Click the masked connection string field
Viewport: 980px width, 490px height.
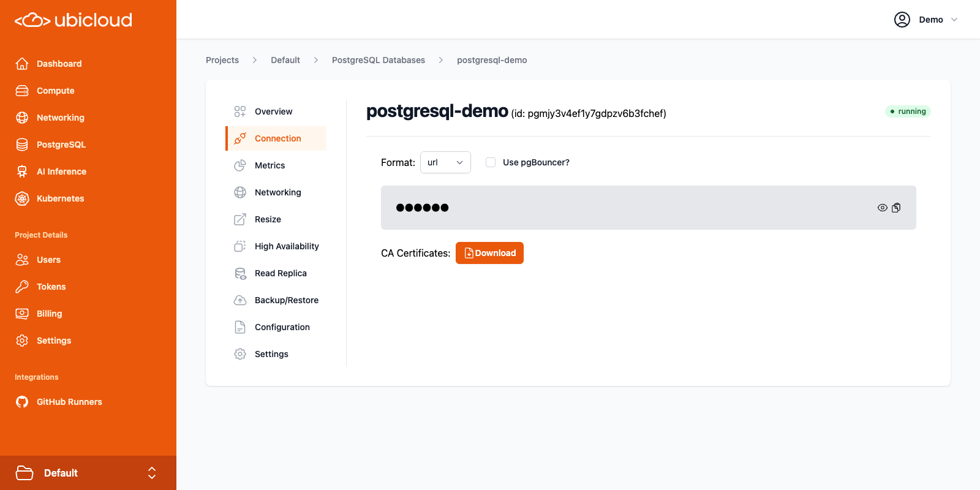click(x=649, y=208)
